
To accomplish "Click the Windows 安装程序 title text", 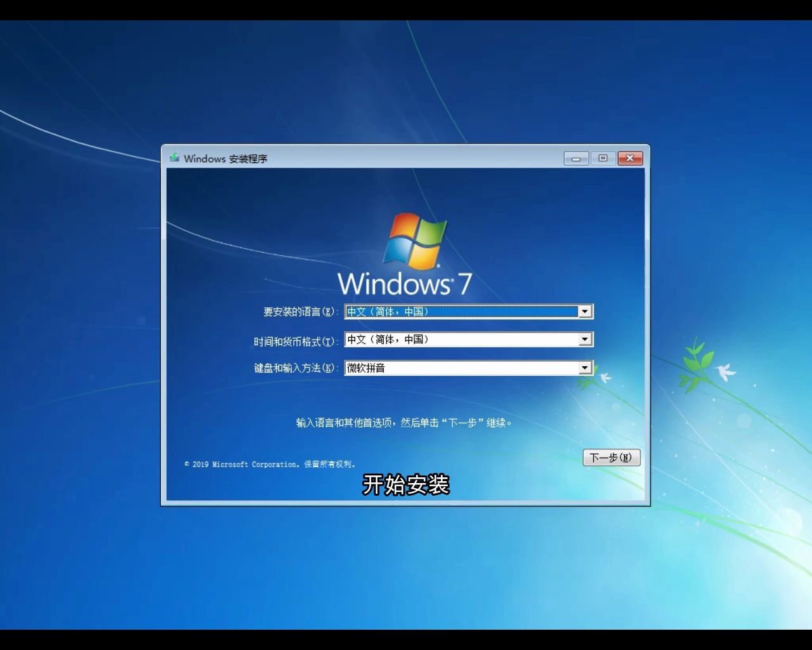I will pos(226,159).
